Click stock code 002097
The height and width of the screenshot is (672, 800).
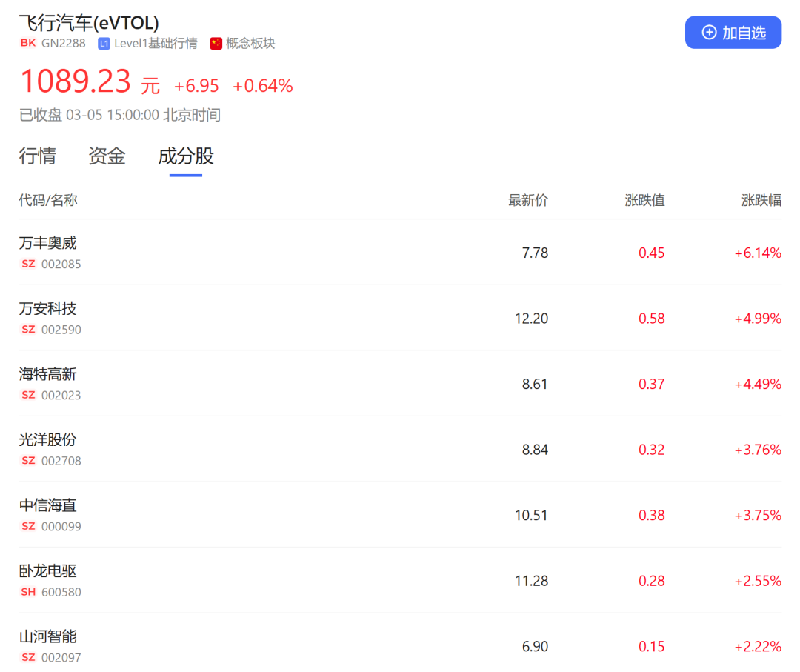[61, 658]
